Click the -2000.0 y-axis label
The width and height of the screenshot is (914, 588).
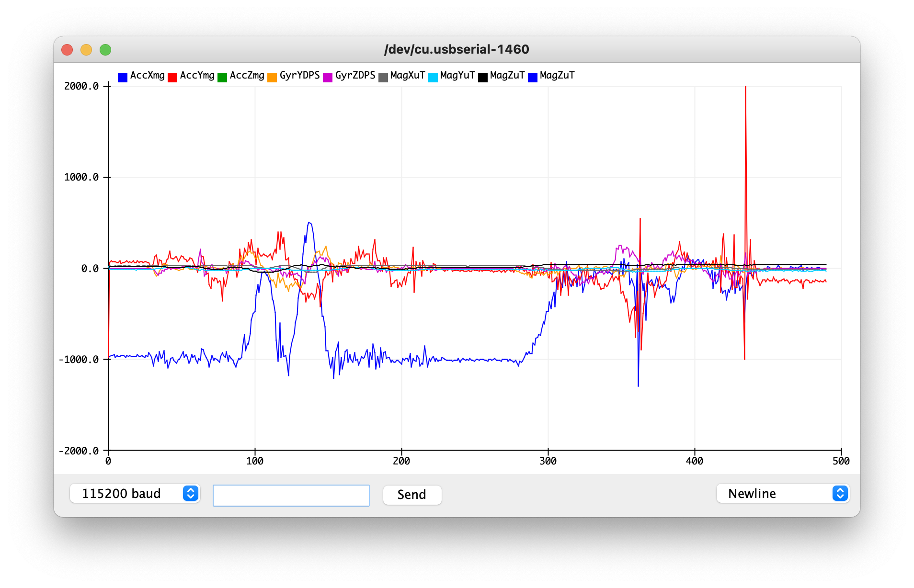(79, 451)
